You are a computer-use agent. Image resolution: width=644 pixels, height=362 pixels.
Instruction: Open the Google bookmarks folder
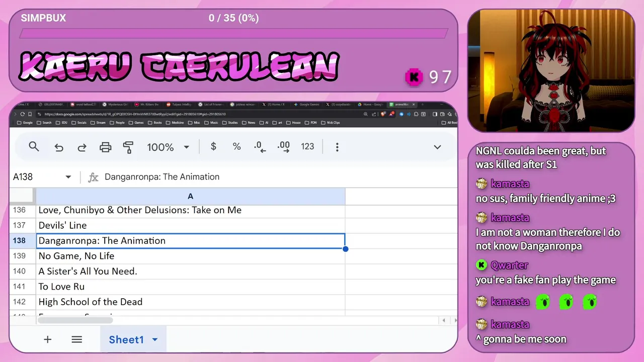point(25,123)
